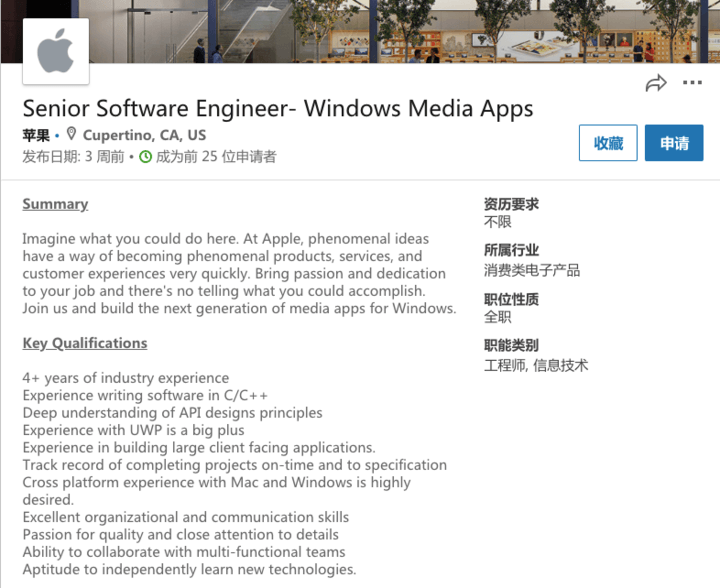Click the 全职 value
The height and width of the screenshot is (588, 720).
click(x=497, y=317)
